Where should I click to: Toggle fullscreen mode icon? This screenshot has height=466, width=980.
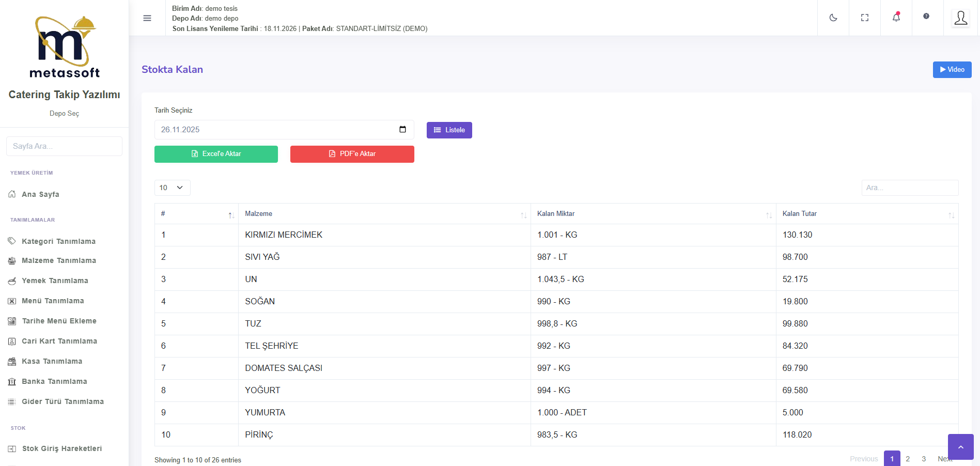(864, 18)
